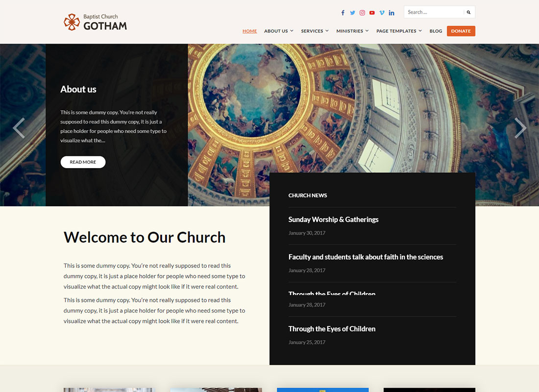Click READ MORE under About us
This screenshot has width=539, height=392.
click(83, 162)
